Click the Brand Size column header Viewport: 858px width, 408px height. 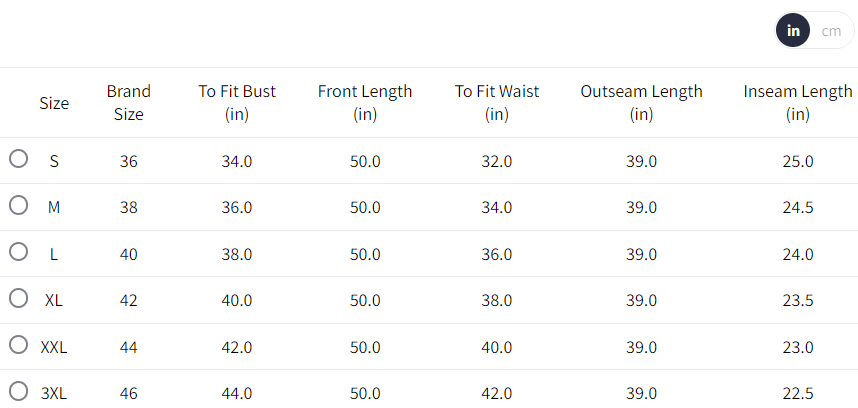pos(128,103)
